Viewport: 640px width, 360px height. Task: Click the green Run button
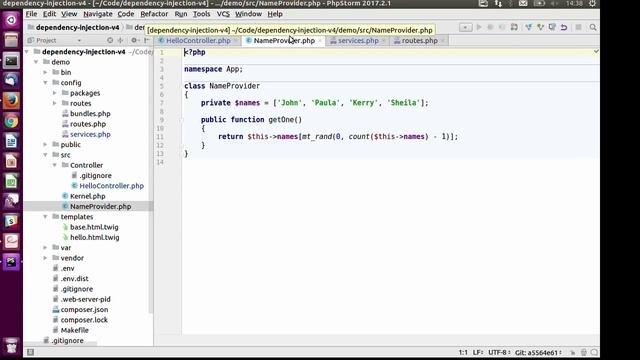pos(479,27)
